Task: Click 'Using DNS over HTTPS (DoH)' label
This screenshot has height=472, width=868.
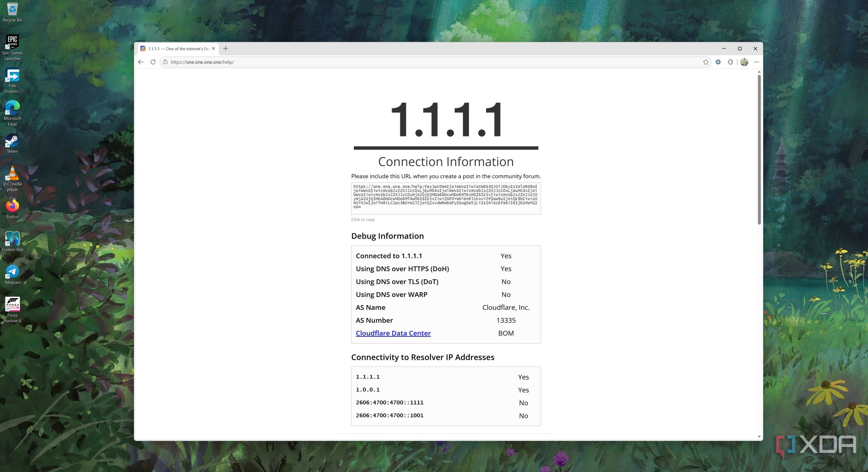Action: point(402,269)
